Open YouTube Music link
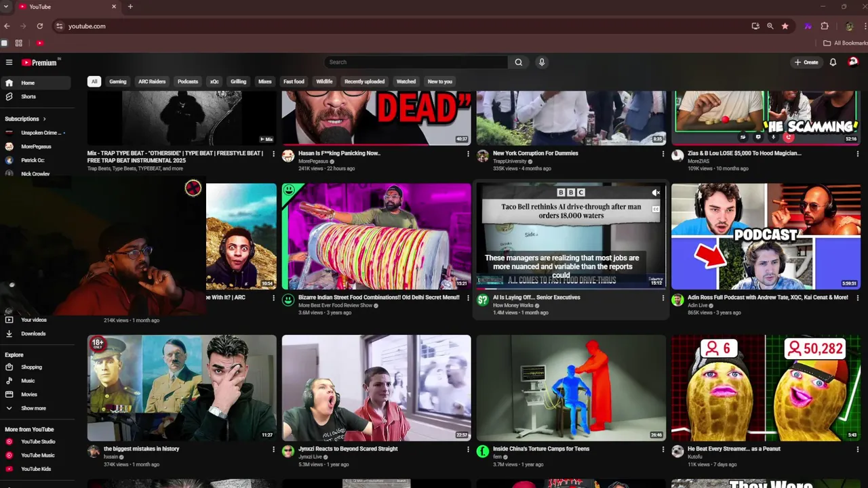Image resolution: width=868 pixels, height=488 pixels. (35, 455)
